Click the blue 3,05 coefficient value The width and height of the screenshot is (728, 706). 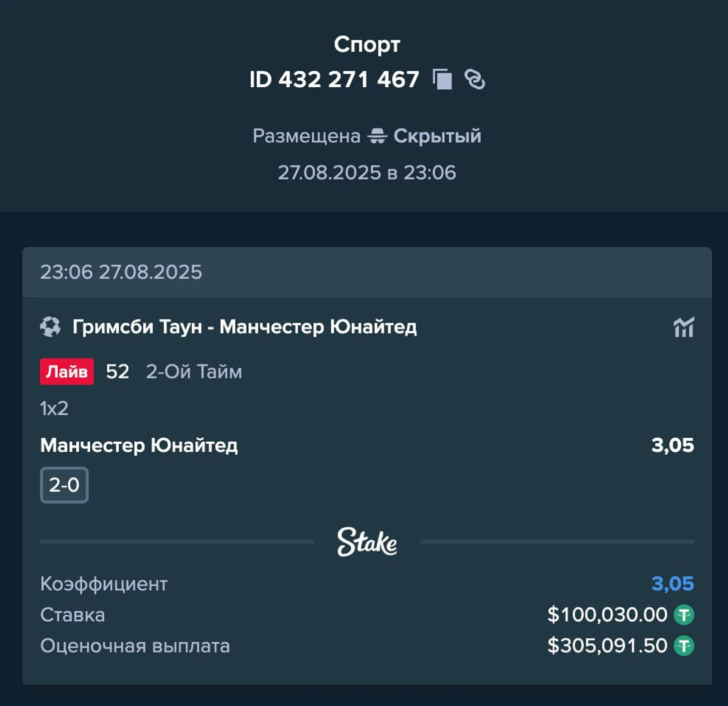pyautogui.click(x=672, y=583)
